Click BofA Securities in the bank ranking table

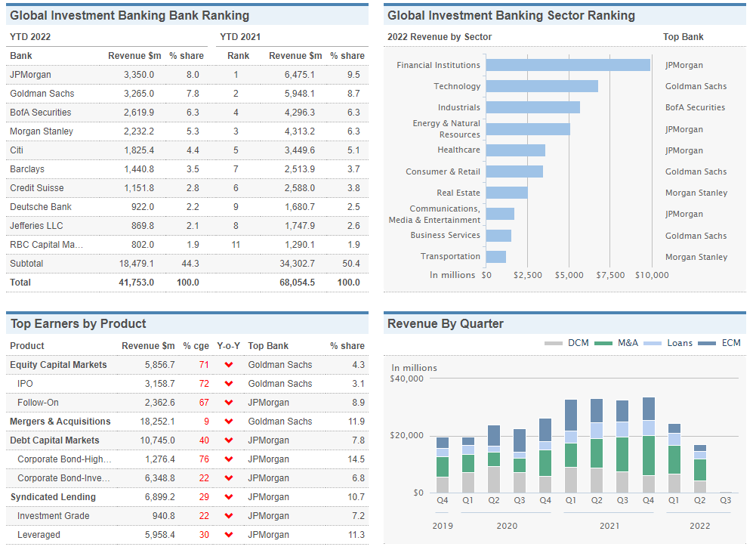[41, 113]
